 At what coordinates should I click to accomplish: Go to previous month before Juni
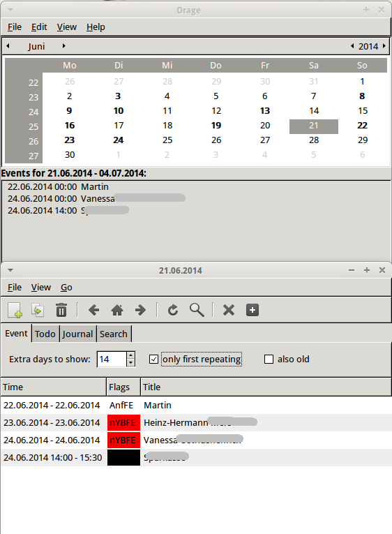coord(8,46)
